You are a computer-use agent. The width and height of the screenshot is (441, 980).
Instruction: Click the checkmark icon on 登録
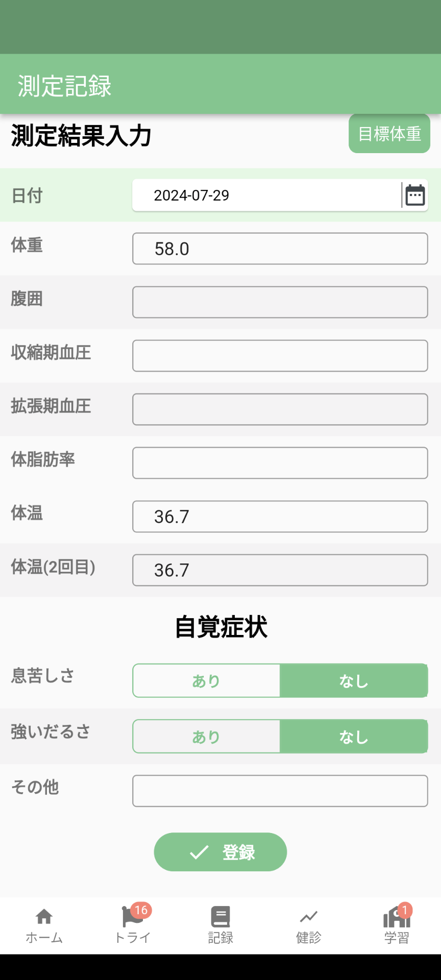tap(199, 852)
